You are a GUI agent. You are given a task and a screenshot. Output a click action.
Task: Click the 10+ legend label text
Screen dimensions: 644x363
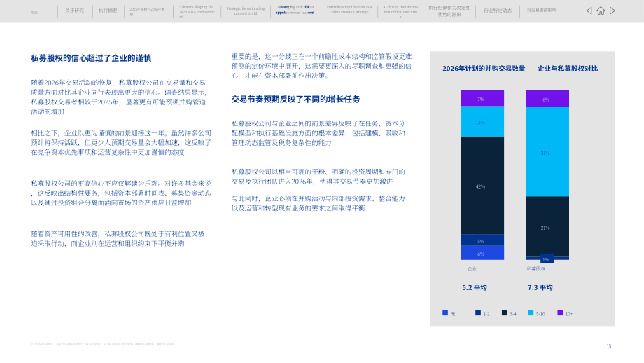[x=569, y=314]
